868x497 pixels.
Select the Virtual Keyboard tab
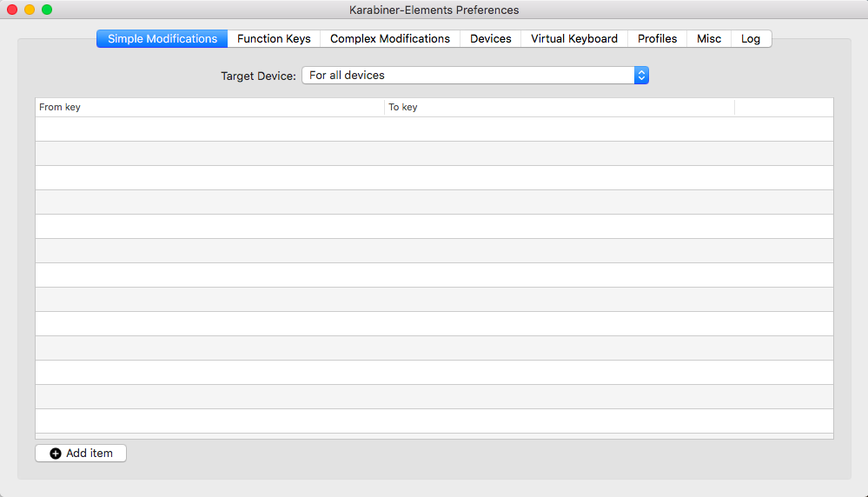pos(574,39)
